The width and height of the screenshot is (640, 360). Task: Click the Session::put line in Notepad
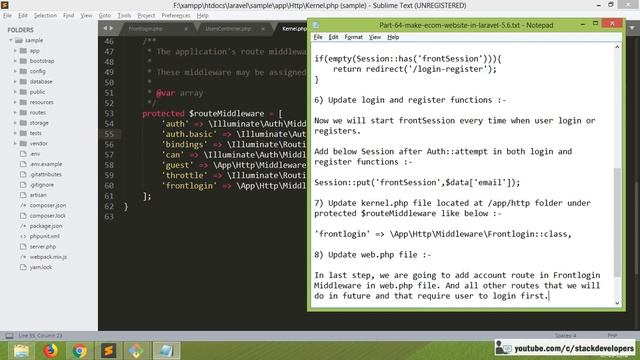417,182
